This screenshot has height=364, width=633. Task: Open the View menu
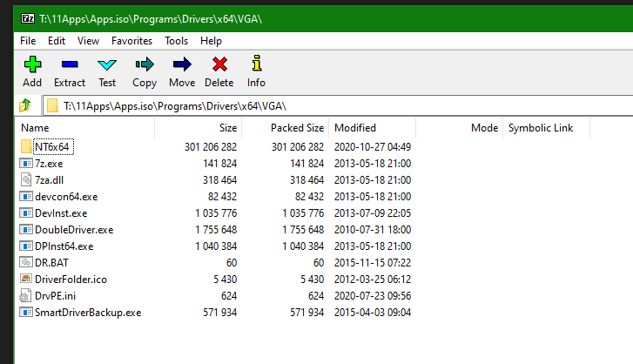pos(88,41)
